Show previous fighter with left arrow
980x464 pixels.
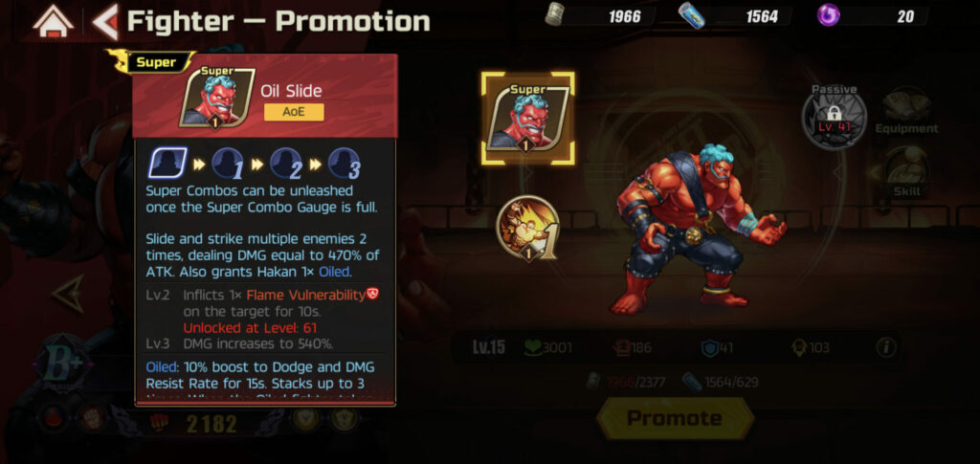(68, 294)
